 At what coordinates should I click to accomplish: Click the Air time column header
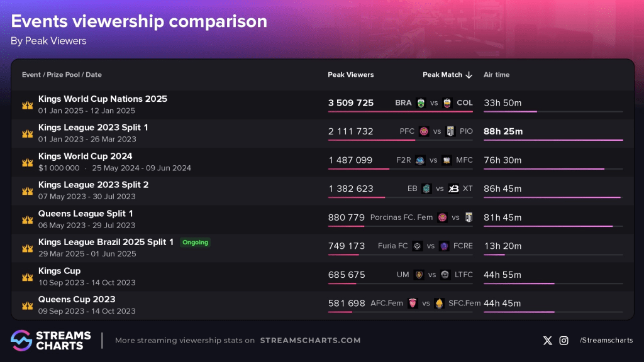497,75
